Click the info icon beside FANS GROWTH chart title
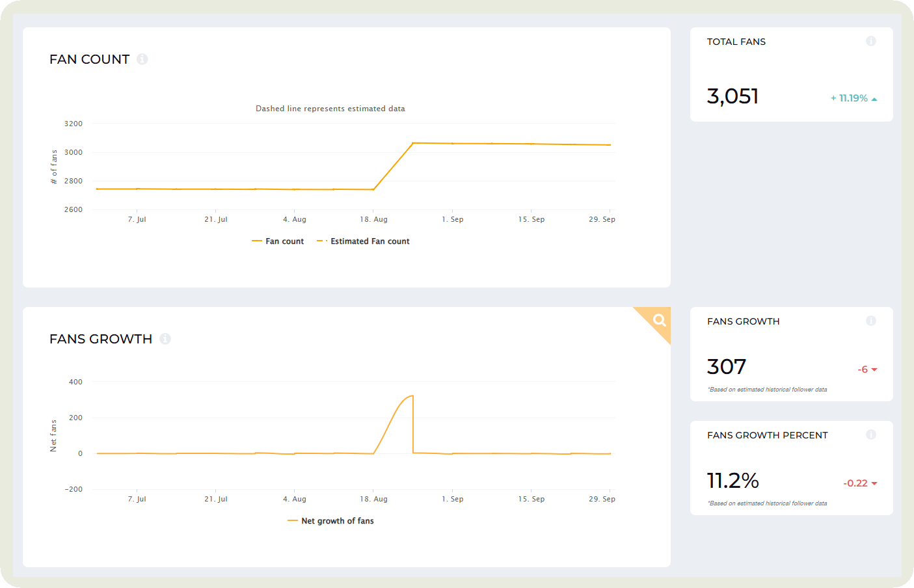Screen dimensions: 914x588 [165, 339]
